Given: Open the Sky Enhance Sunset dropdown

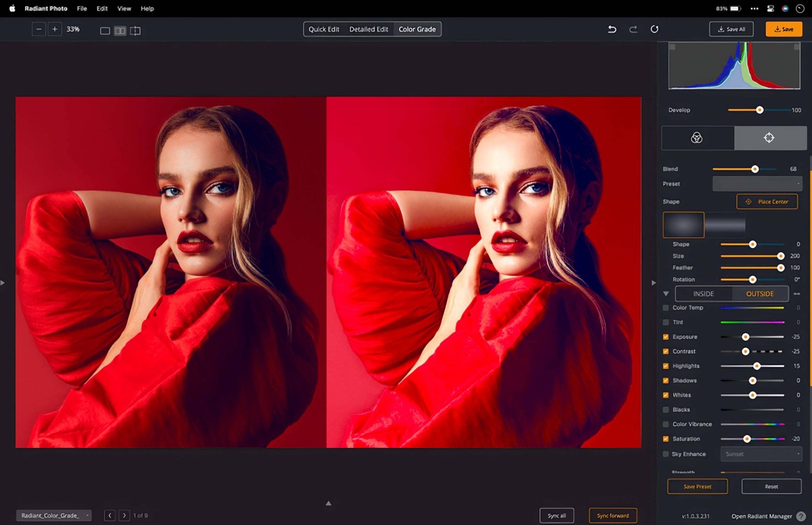Looking at the screenshot, I should point(761,454).
